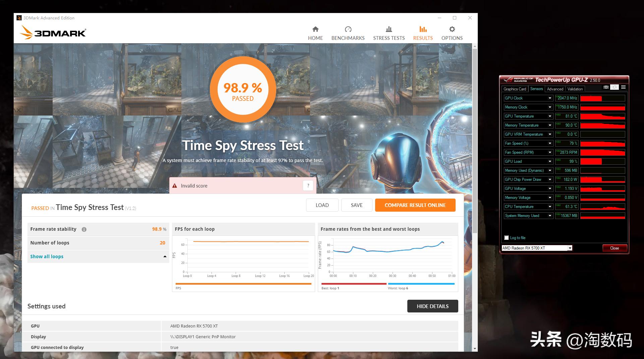Viewport: 644px width, 359px height.
Task: Click the warning triangle next to Invalid score
Action: (x=175, y=186)
